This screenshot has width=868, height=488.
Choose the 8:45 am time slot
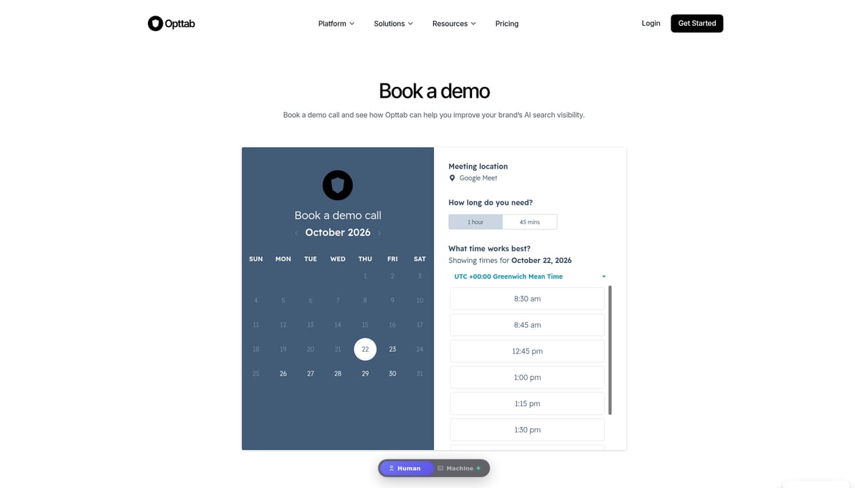(x=527, y=325)
